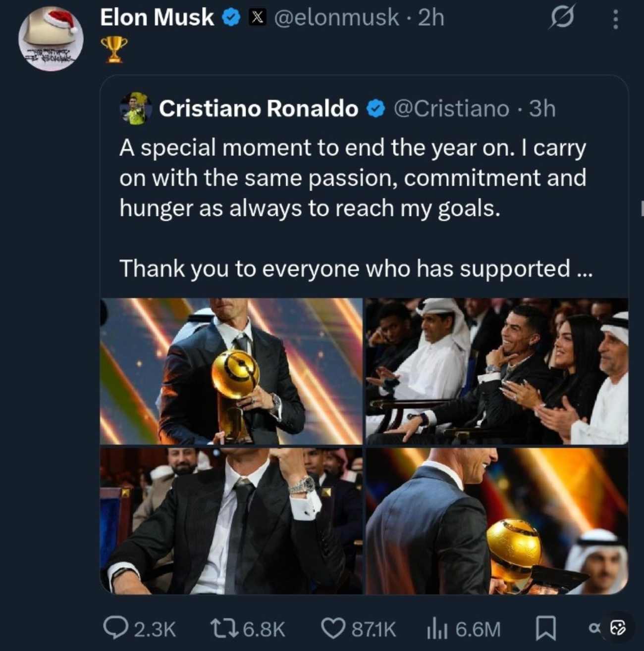Reply to Elon Musk's post
Image resolution: width=644 pixels, height=651 pixels.
[115, 628]
